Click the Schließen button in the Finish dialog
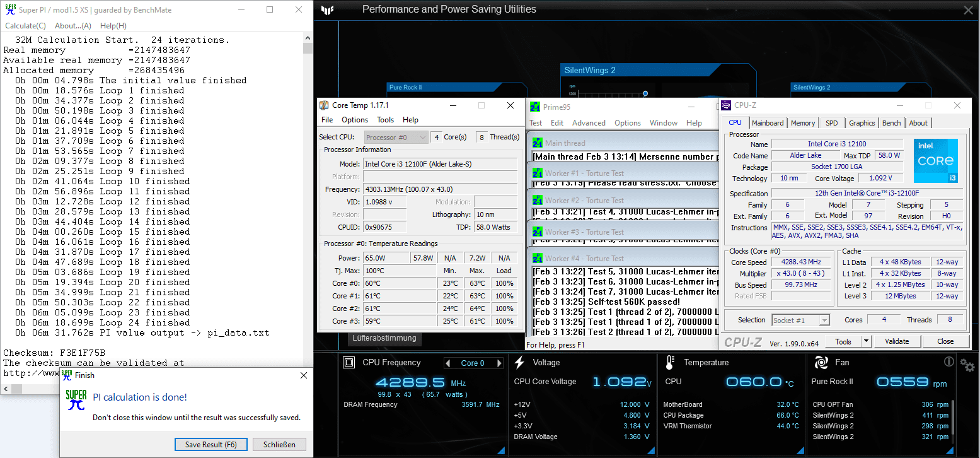 [x=279, y=444]
